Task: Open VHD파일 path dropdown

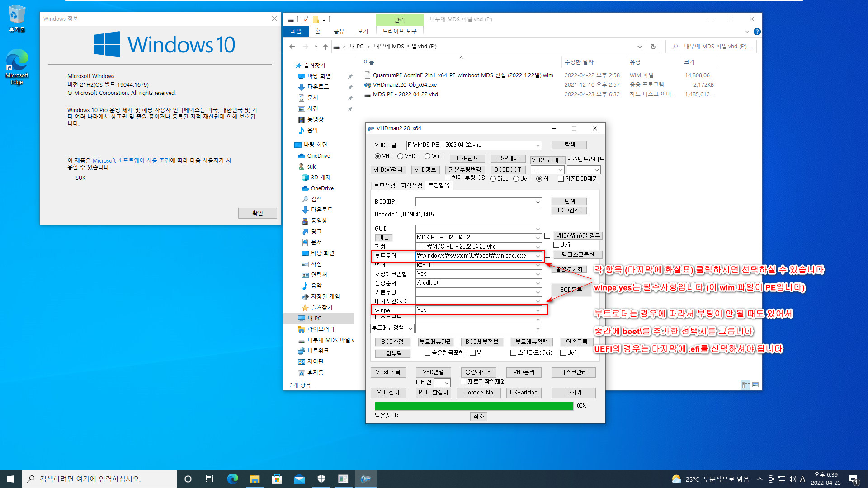Action: [x=538, y=145]
